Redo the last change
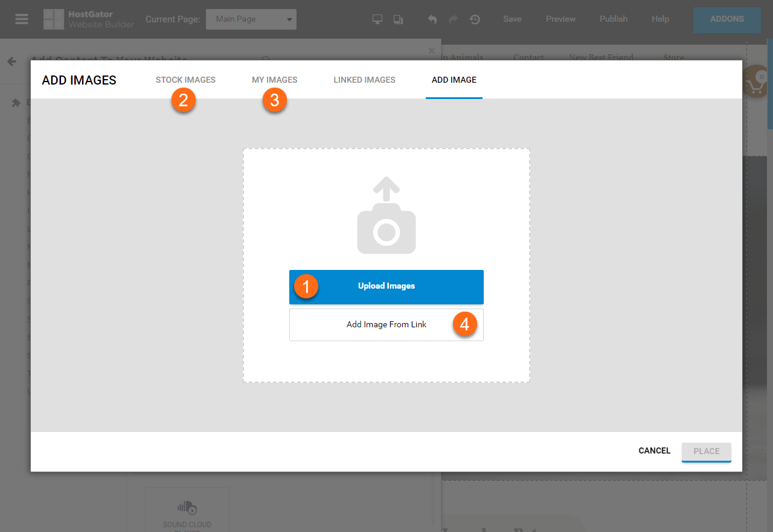Image resolution: width=773 pixels, height=532 pixels. [454, 19]
